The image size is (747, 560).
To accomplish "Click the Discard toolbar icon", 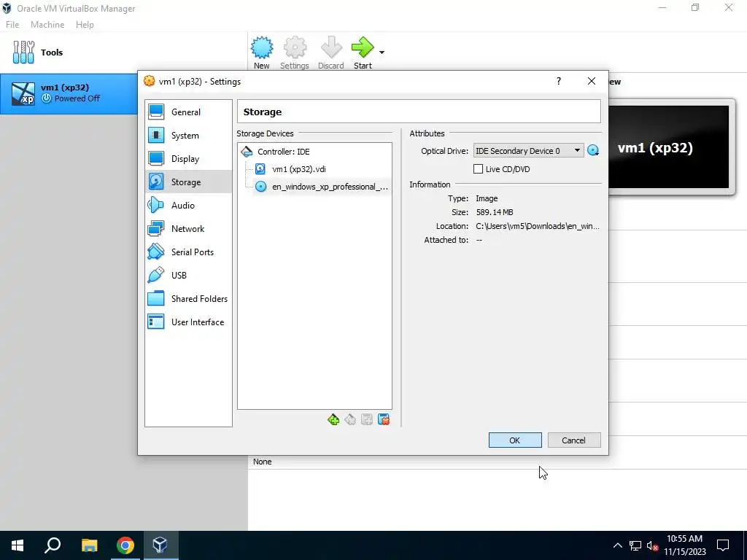I will tap(330, 52).
